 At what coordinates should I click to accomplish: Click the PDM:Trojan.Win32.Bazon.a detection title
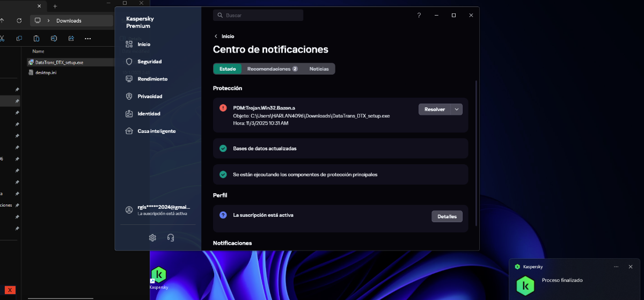point(264,107)
